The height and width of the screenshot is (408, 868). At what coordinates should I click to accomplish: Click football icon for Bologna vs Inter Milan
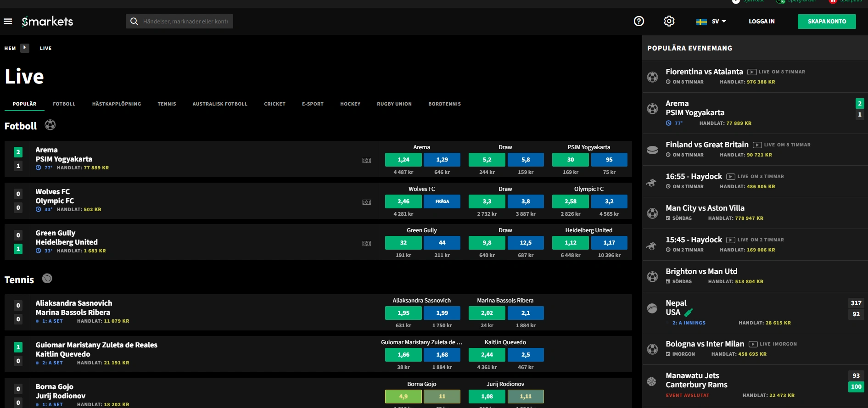pyautogui.click(x=652, y=349)
